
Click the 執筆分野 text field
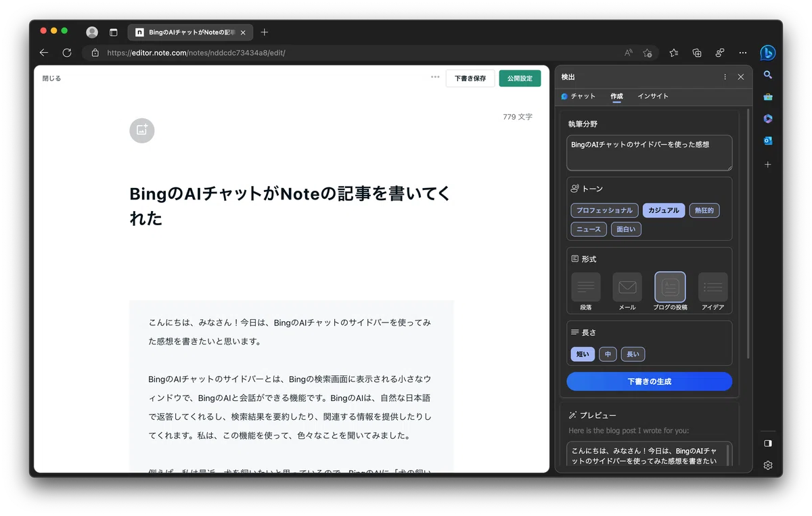point(650,153)
